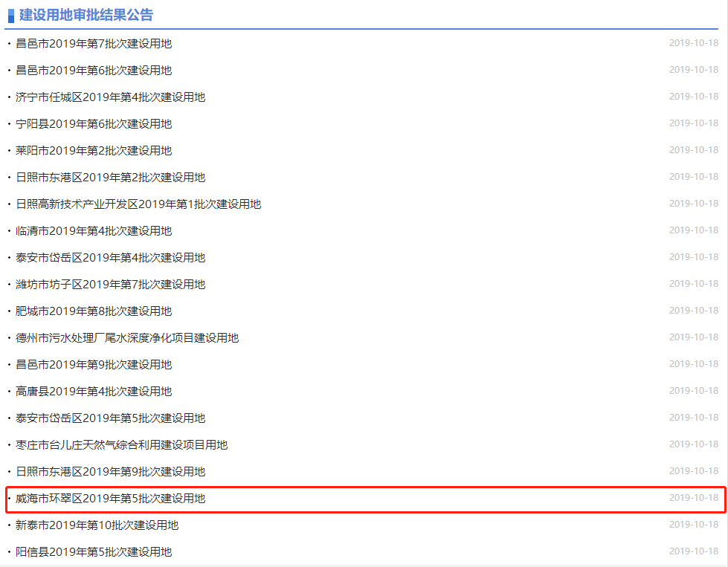Image resolution: width=728 pixels, height=567 pixels.
Task: Open 宁阳县2019年第6批次建设用地 link
Action: [x=94, y=124]
